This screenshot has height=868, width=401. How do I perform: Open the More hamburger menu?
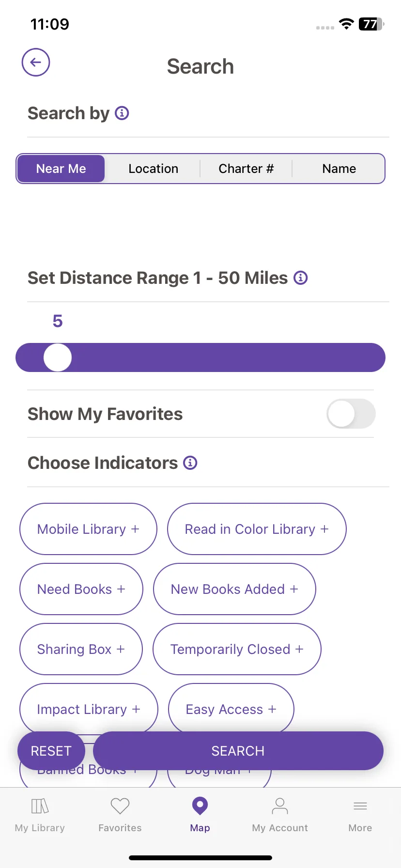[x=360, y=815]
